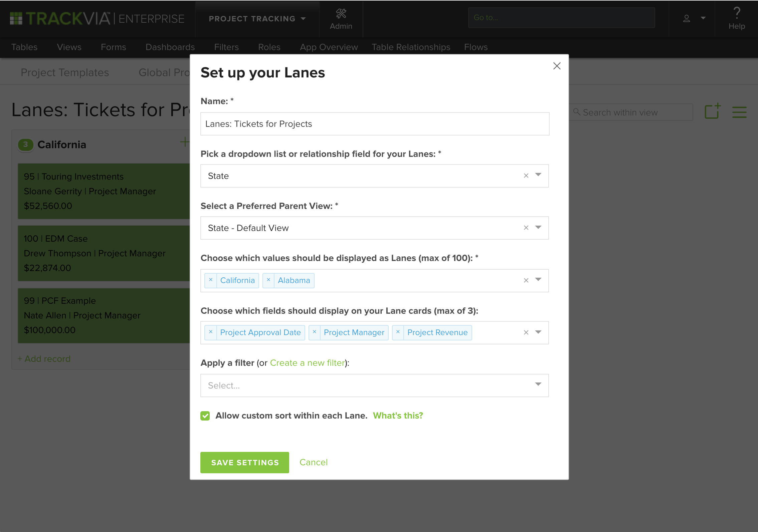
Task: Clear the State lanes field selection
Action: click(526, 176)
